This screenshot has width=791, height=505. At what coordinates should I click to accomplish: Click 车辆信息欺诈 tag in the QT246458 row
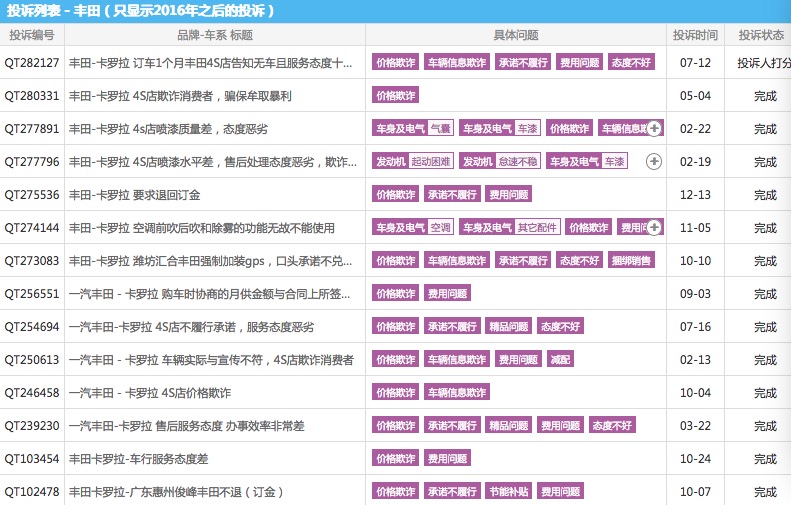(457, 392)
